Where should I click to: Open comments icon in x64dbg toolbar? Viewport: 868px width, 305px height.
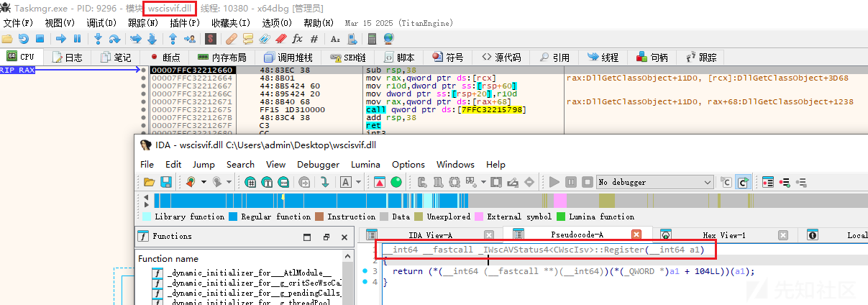248,39
